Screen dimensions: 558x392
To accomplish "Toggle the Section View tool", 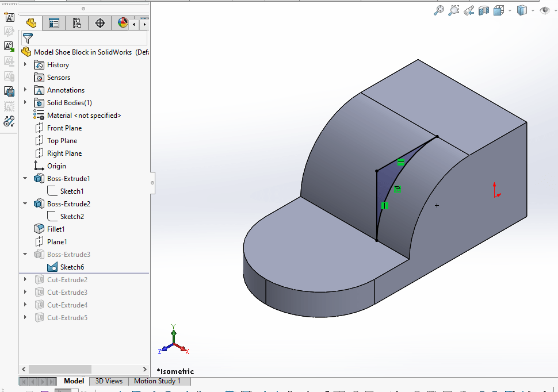I will (x=484, y=10).
